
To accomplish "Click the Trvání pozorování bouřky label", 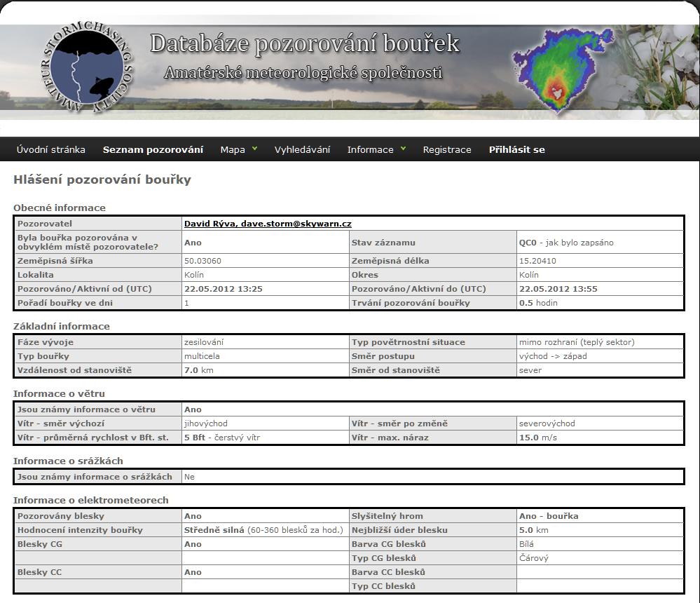I will (x=411, y=303).
